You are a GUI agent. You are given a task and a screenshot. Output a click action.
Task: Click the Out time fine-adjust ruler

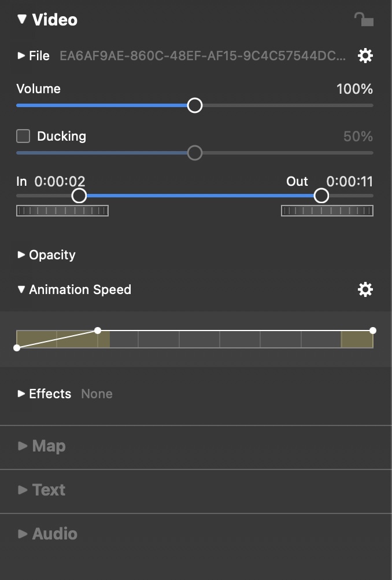tap(327, 211)
